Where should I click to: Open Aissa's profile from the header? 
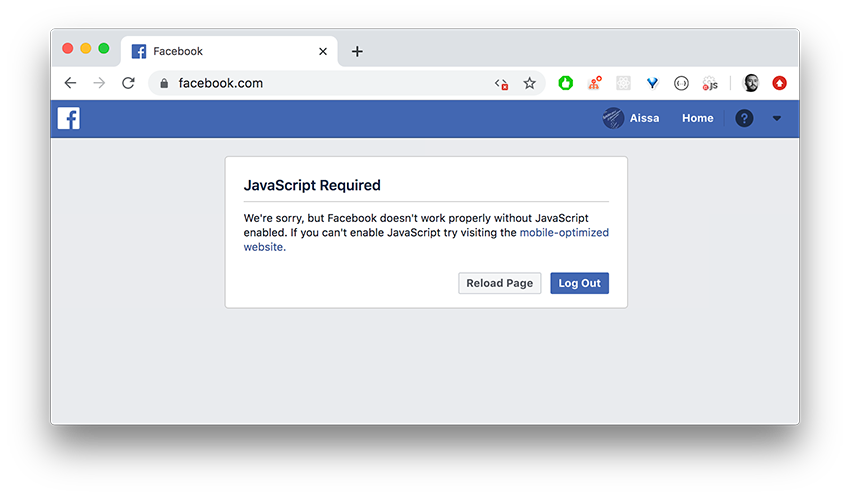[631, 118]
